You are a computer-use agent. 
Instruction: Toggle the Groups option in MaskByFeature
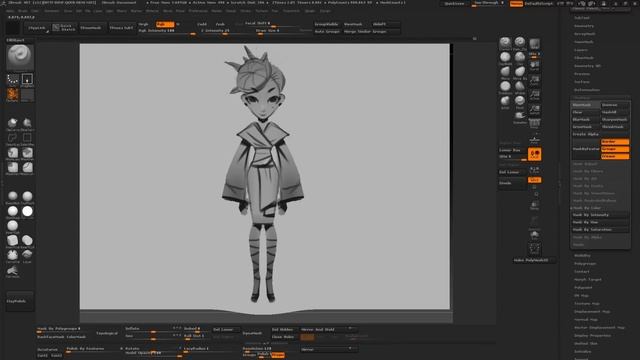pyautogui.click(x=615, y=149)
